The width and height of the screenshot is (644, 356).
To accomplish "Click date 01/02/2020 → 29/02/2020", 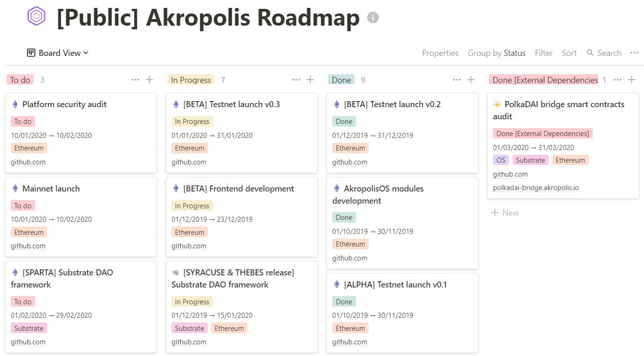I will coord(51,315).
